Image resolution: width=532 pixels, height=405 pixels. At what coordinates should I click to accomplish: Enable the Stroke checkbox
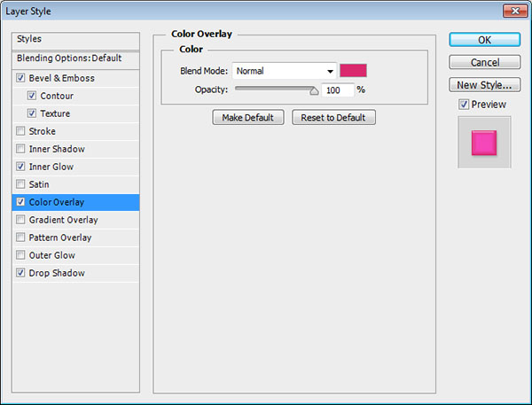(x=20, y=131)
